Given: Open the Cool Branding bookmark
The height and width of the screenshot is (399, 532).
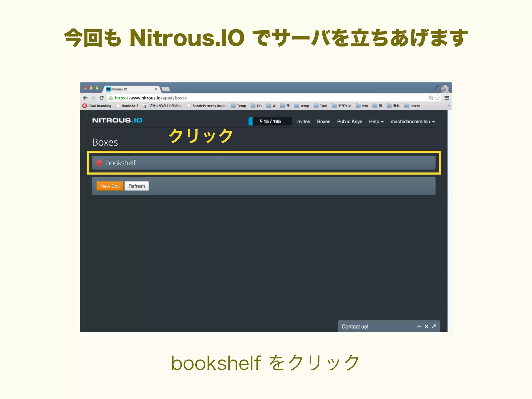Looking at the screenshot, I should coord(97,106).
